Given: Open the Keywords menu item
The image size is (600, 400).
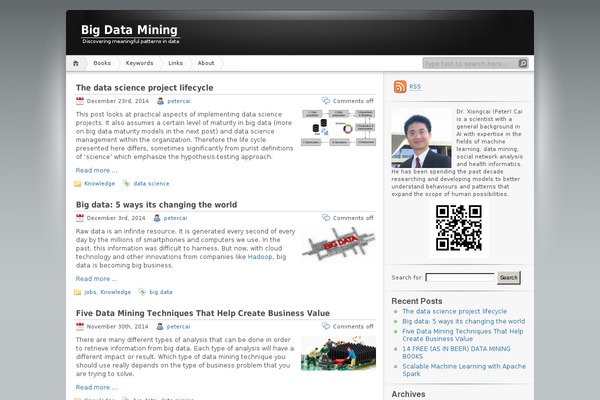Looking at the screenshot, I should [139, 63].
